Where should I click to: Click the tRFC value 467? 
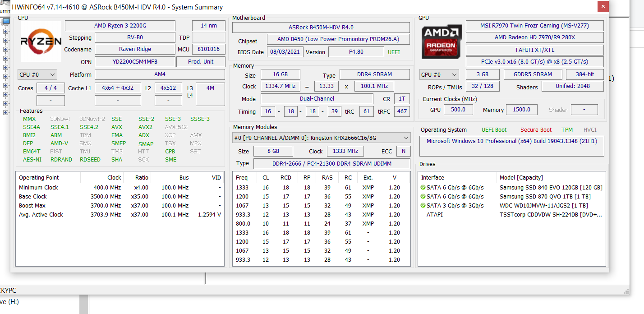[x=402, y=111]
